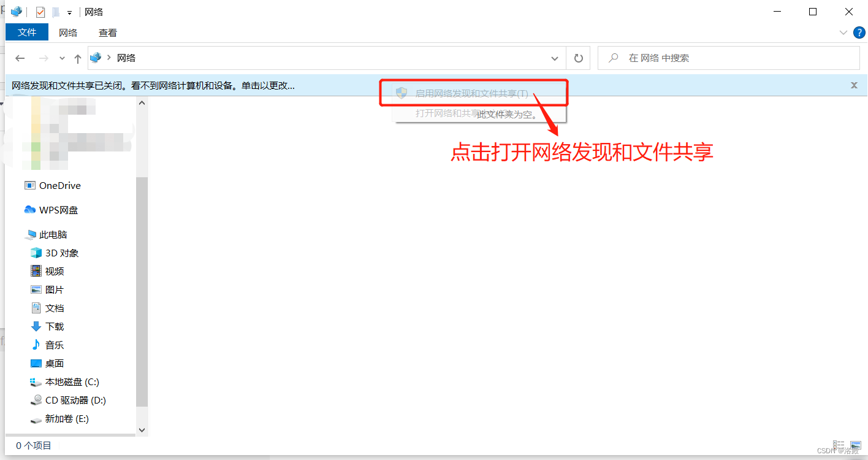Click the CD 驱动器 (D:) disc icon
The image size is (868, 460).
pyautogui.click(x=36, y=401)
